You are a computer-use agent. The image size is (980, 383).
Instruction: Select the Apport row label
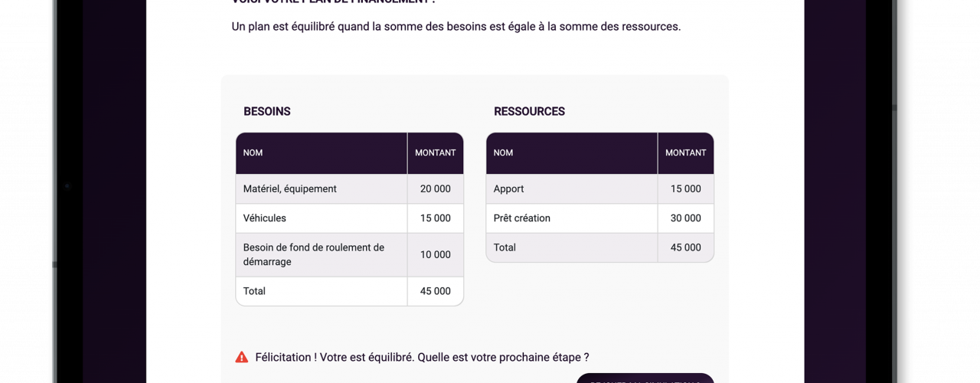coord(508,188)
